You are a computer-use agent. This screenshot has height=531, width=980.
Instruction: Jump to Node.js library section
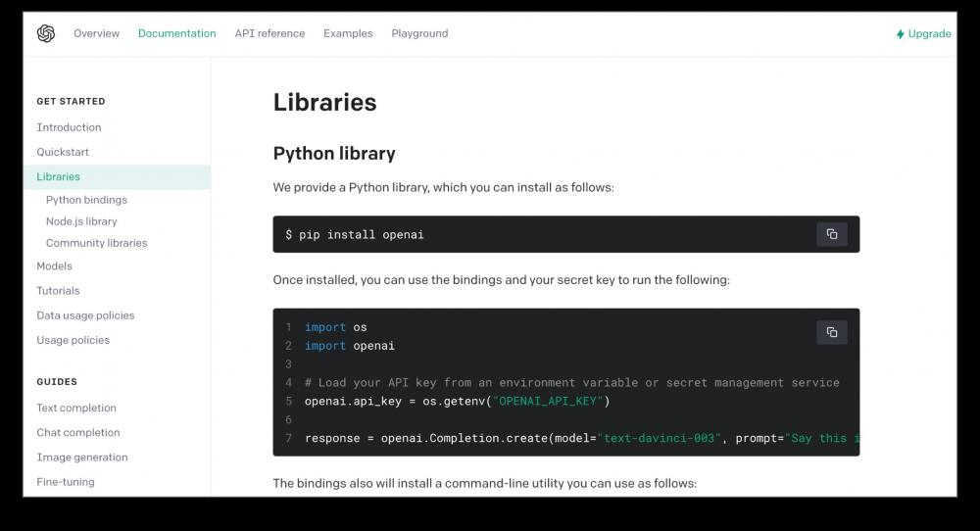(x=81, y=221)
